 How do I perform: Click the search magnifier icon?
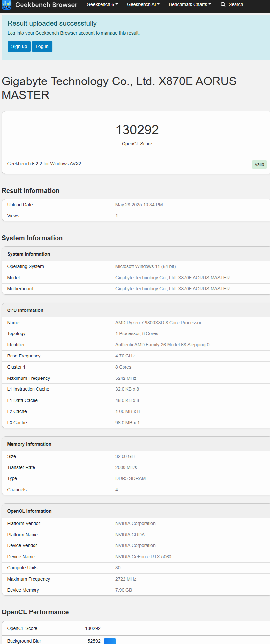(x=223, y=4)
